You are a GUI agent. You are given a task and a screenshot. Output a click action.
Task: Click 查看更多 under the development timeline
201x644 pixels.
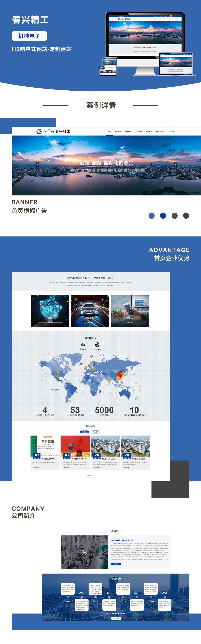[116, 618]
